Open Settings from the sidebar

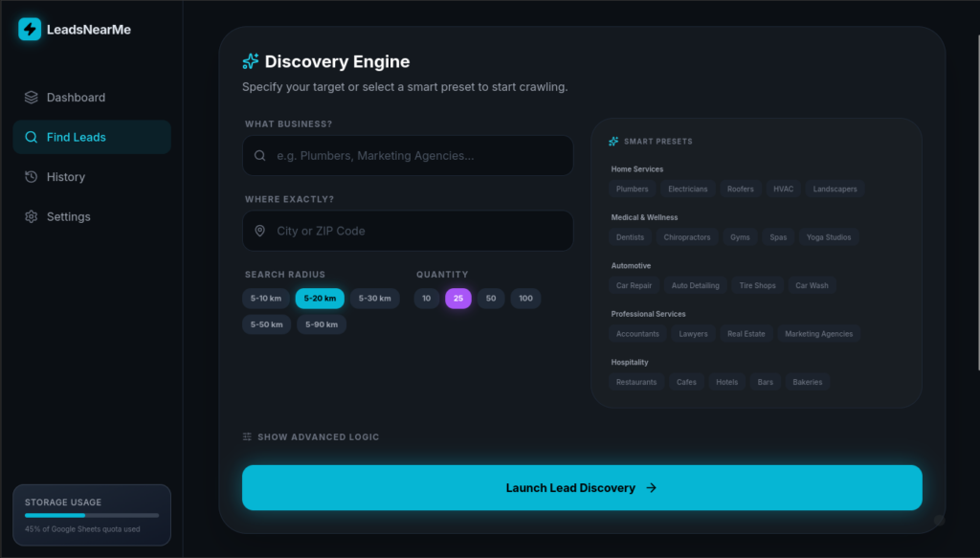pyautogui.click(x=92, y=217)
